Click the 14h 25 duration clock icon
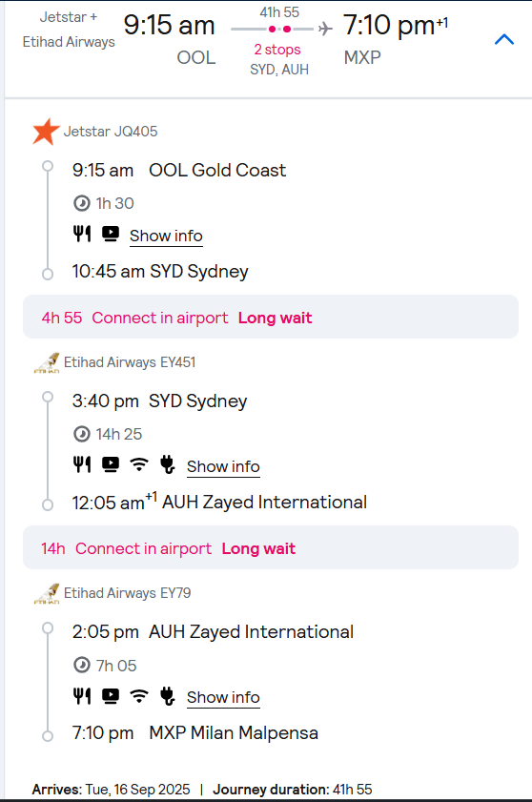The height and width of the screenshot is (802, 532). click(82, 434)
